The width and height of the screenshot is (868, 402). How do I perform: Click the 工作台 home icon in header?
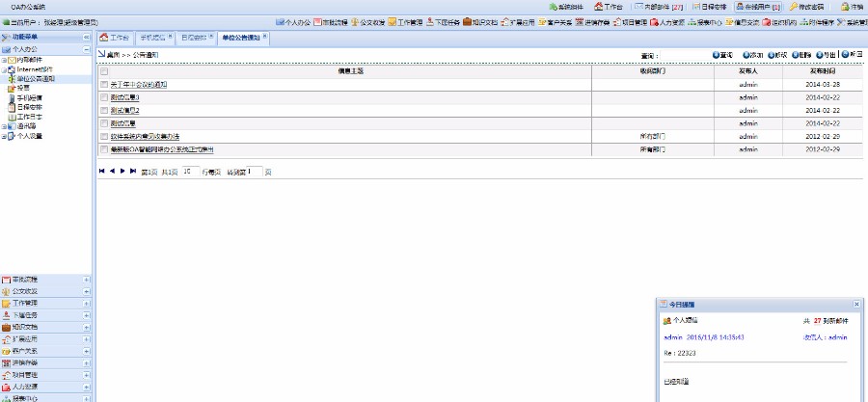(598, 7)
